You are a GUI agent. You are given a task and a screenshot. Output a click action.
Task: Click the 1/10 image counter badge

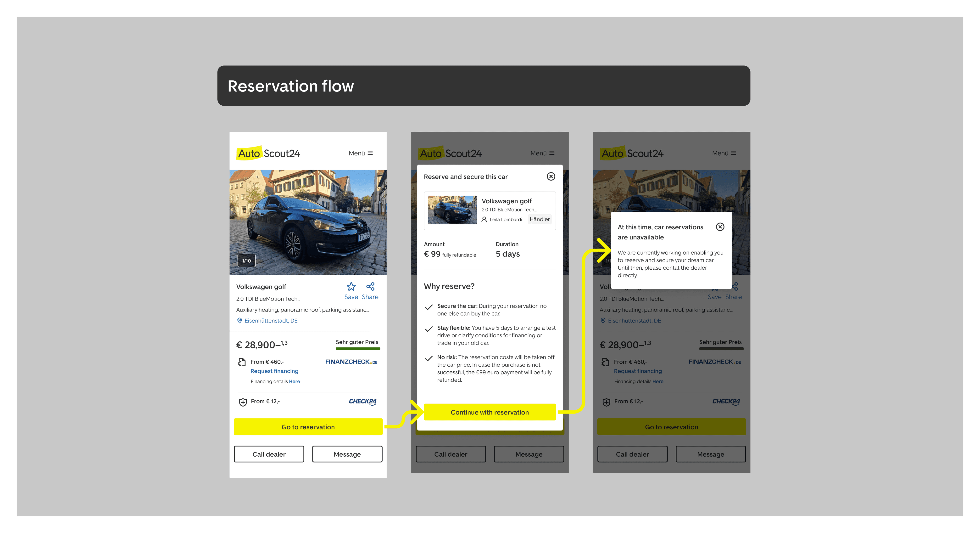(246, 261)
